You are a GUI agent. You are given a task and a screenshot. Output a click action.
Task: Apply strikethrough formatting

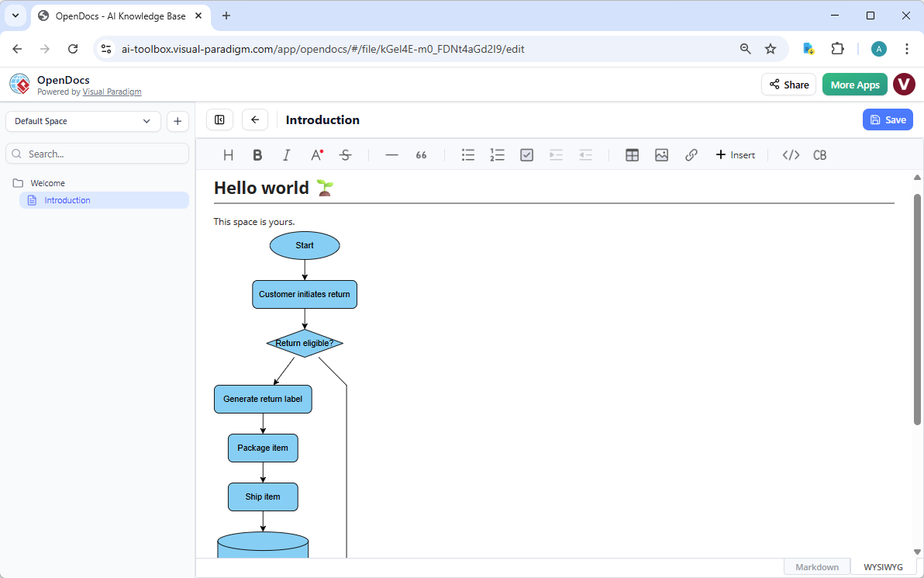345,154
